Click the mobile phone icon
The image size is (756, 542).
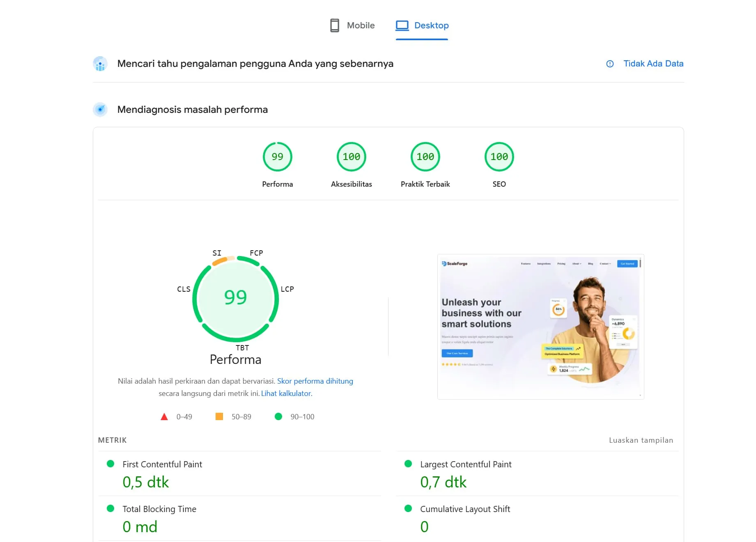point(335,25)
